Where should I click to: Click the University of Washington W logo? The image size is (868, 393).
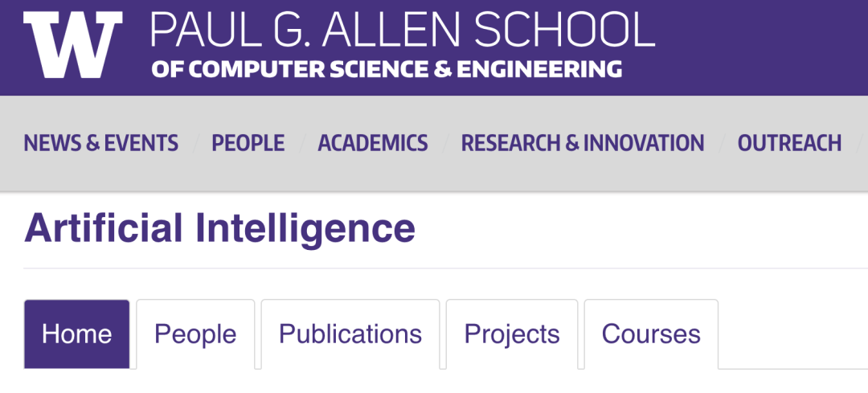[72, 45]
